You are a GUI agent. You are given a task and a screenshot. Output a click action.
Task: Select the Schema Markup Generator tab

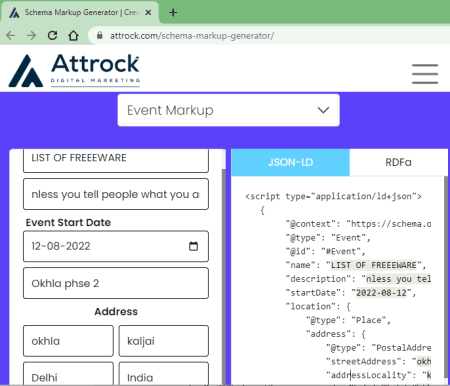[x=80, y=13]
